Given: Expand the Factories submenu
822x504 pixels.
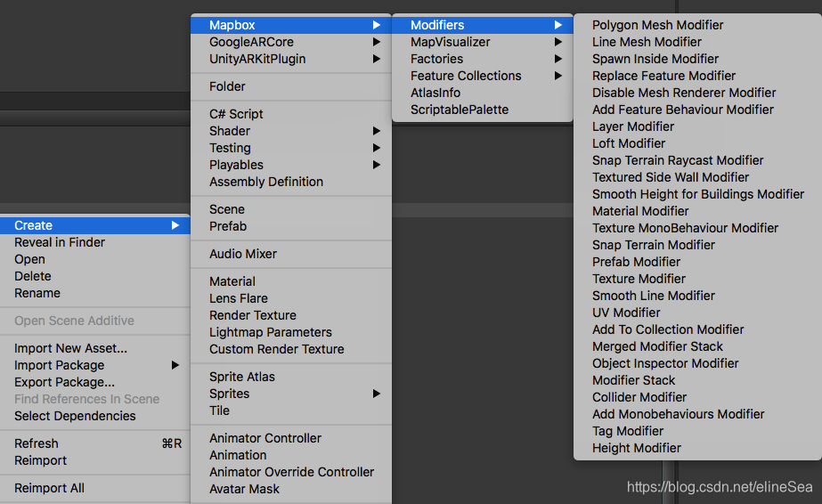Looking at the screenshot, I should 483,59.
